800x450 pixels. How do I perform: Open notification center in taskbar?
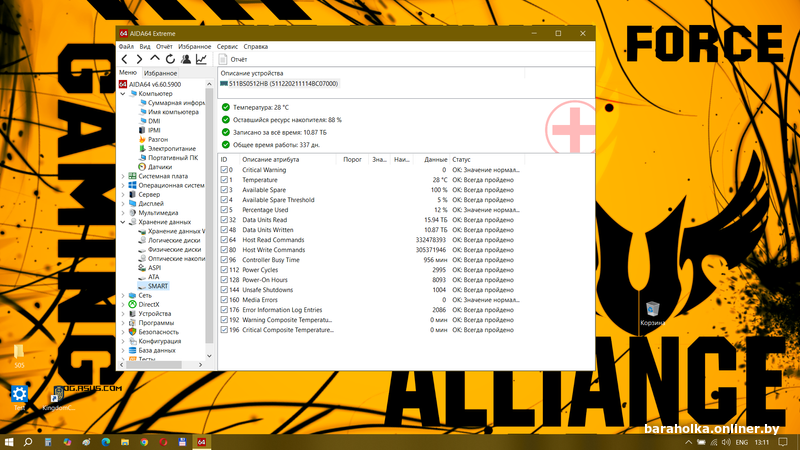tap(783, 442)
